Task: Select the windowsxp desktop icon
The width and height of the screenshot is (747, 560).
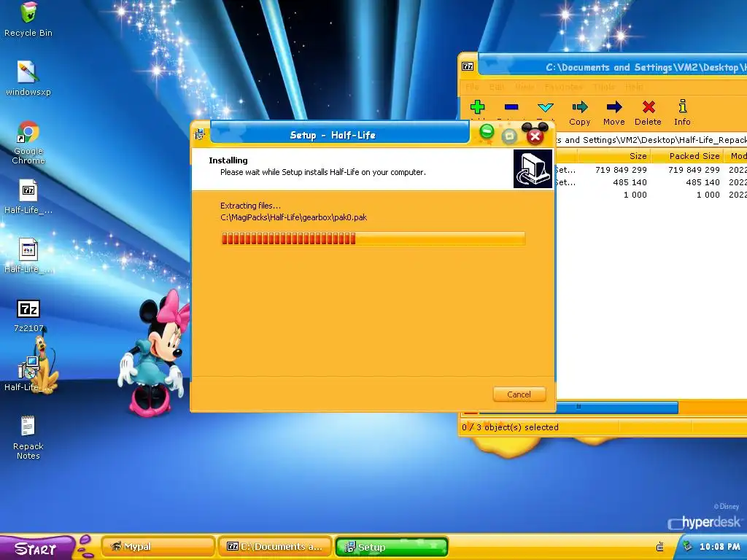Action: (x=28, y=72)
